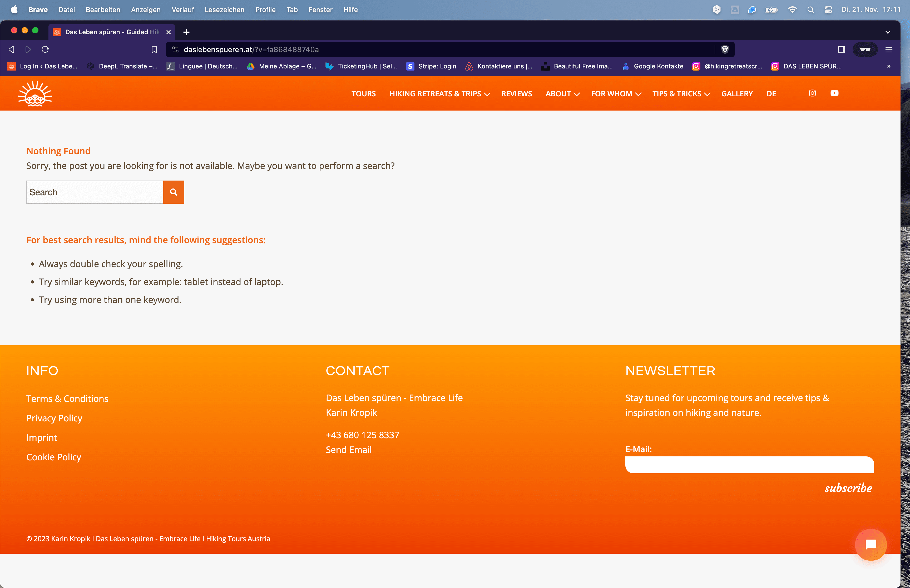Toggle Brave Leo glasses button
Viewport: 910px width, 588px height.
coord(865,49)
